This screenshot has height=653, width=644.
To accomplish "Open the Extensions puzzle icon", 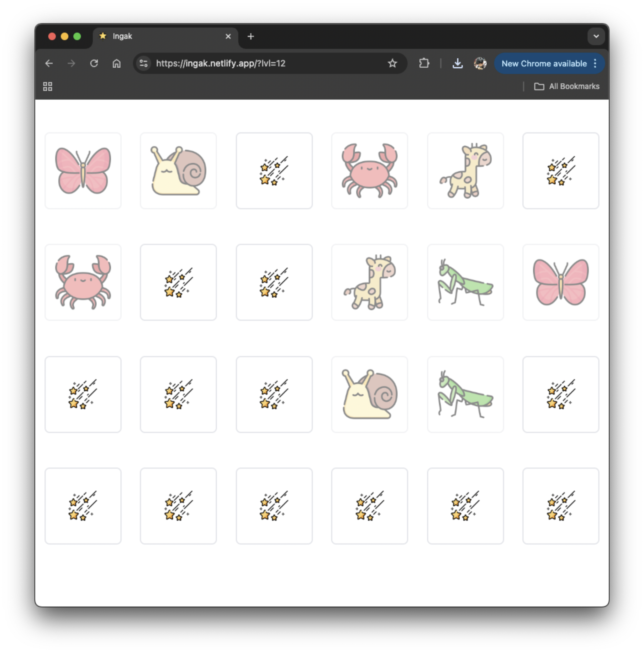I will point(424,63).
